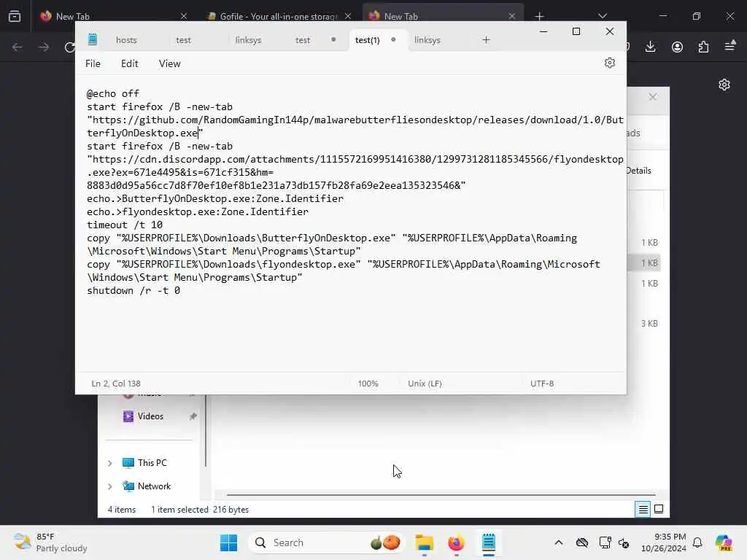
Task: Click the UTF-8 encoding indicator
Action: (542, 384)
